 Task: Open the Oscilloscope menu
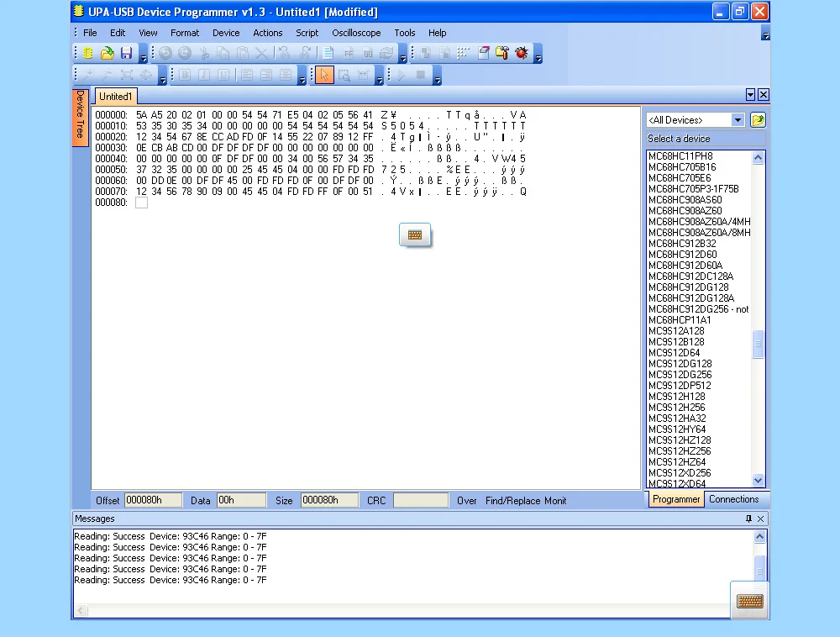click(356, 33)
